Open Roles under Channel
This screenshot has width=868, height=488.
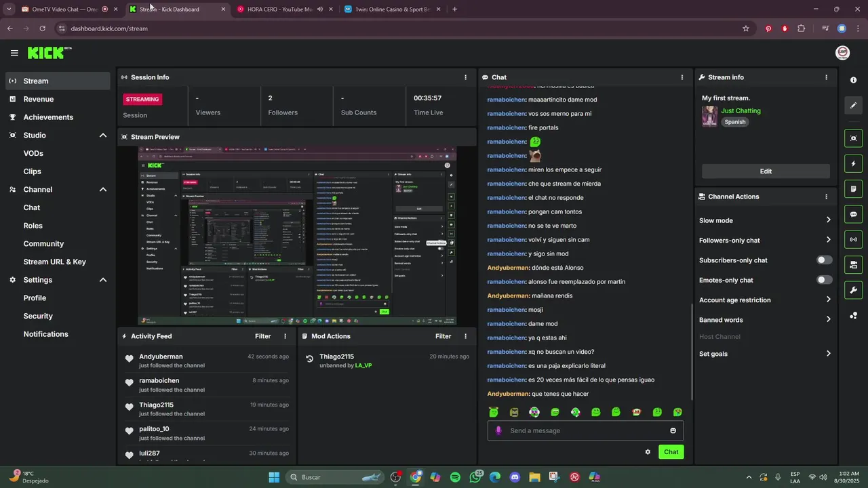pyautogui.click(x=33, y=226)
